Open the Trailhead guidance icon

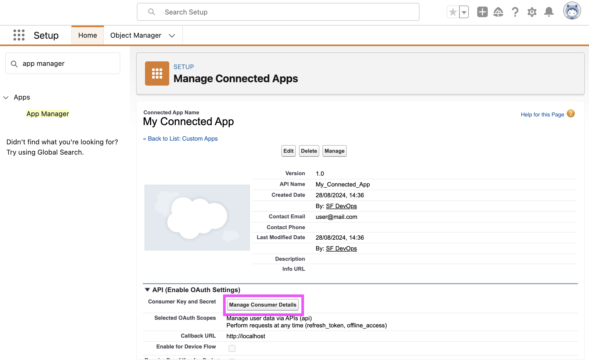tap(498, 12)
